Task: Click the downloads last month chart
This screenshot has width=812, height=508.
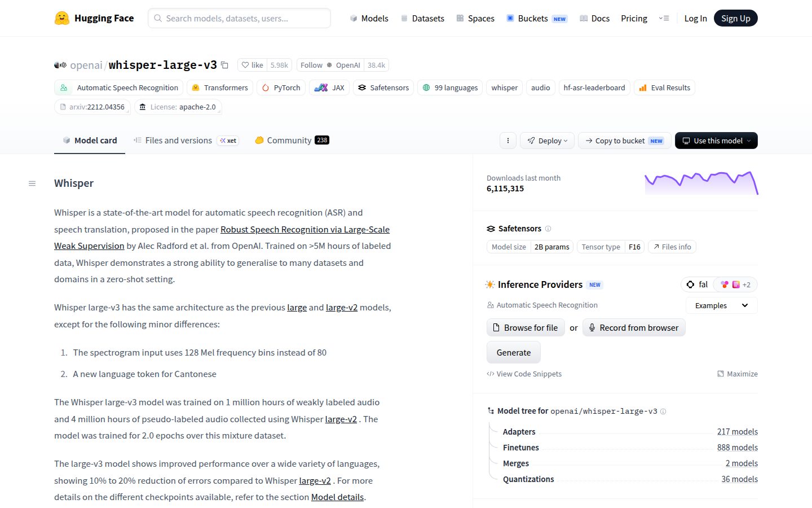Action: 701,183
